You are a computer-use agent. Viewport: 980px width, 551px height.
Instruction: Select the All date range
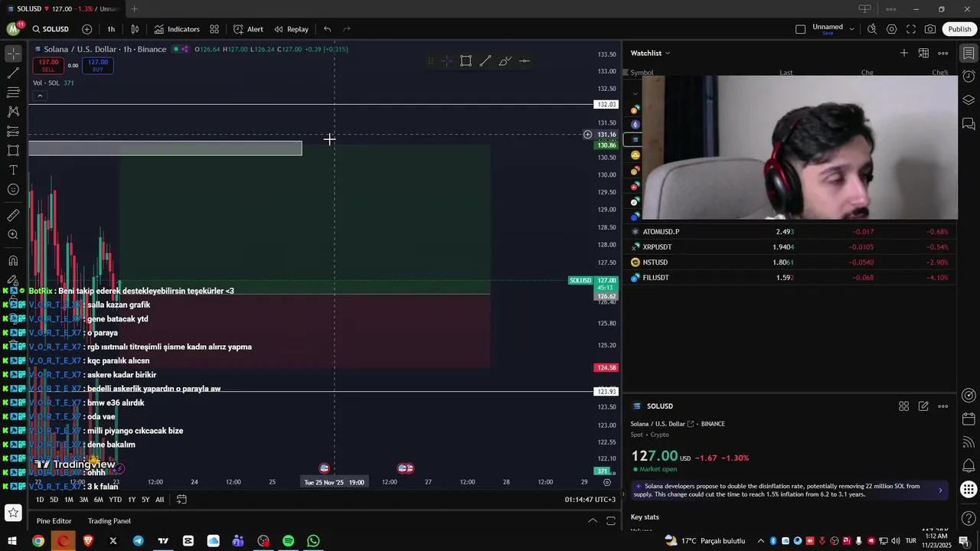159,500
